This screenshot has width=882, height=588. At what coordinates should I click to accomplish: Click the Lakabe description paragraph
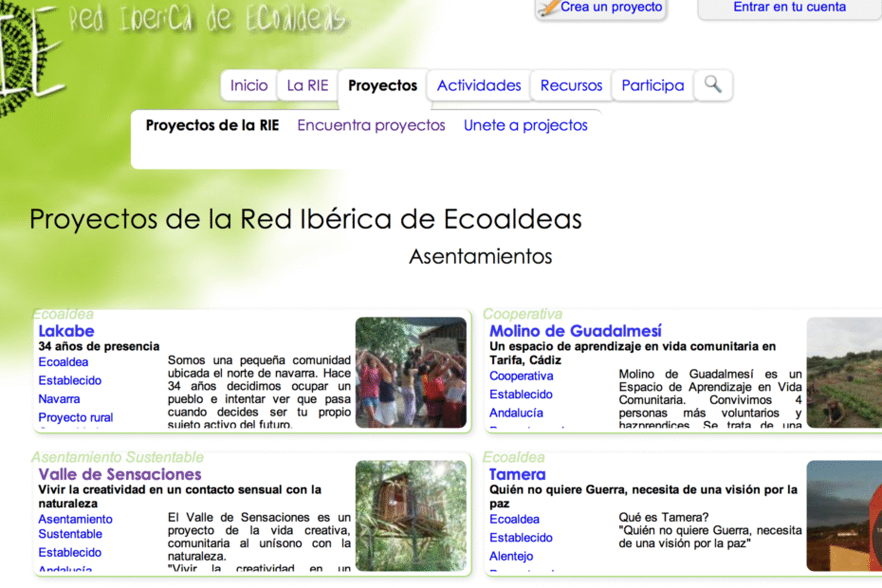pyautogui.click(x=259, y=392)
